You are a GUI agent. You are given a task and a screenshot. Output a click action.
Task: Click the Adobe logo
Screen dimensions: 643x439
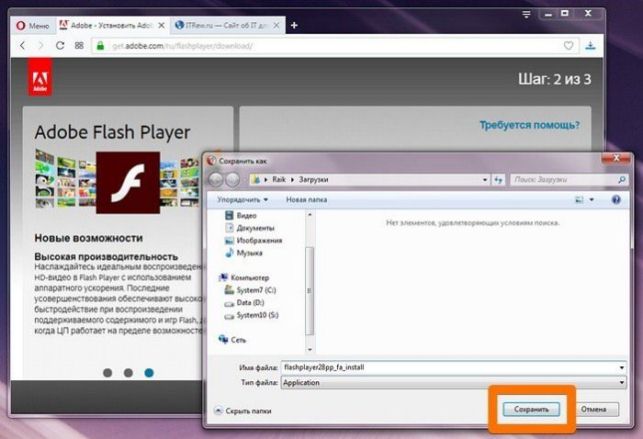point(40,77)
